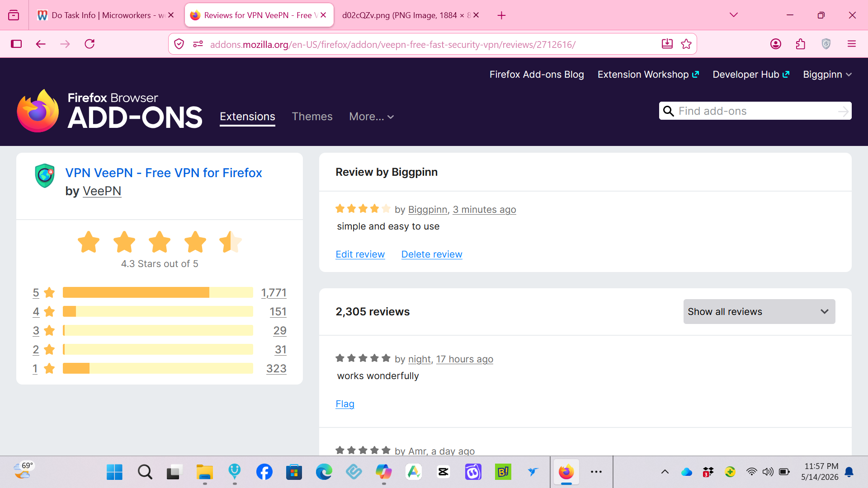The width and height of the screenshot is (868, 488).
Task: Flag the review by night
Action: pyautogui.click(x=345, y=404)
